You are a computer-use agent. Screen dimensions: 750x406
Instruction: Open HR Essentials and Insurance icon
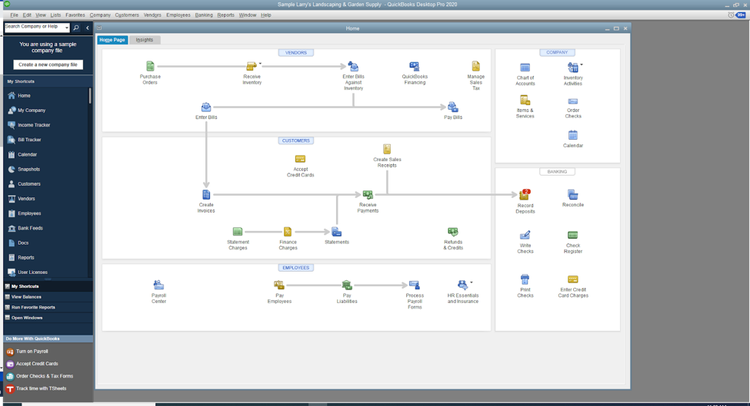(462, 285)
